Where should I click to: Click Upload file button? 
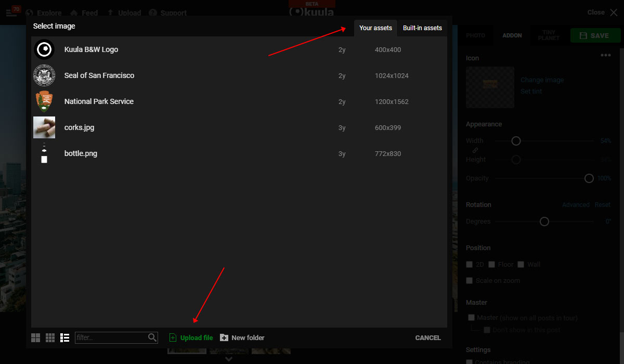(x=191, y=338)
